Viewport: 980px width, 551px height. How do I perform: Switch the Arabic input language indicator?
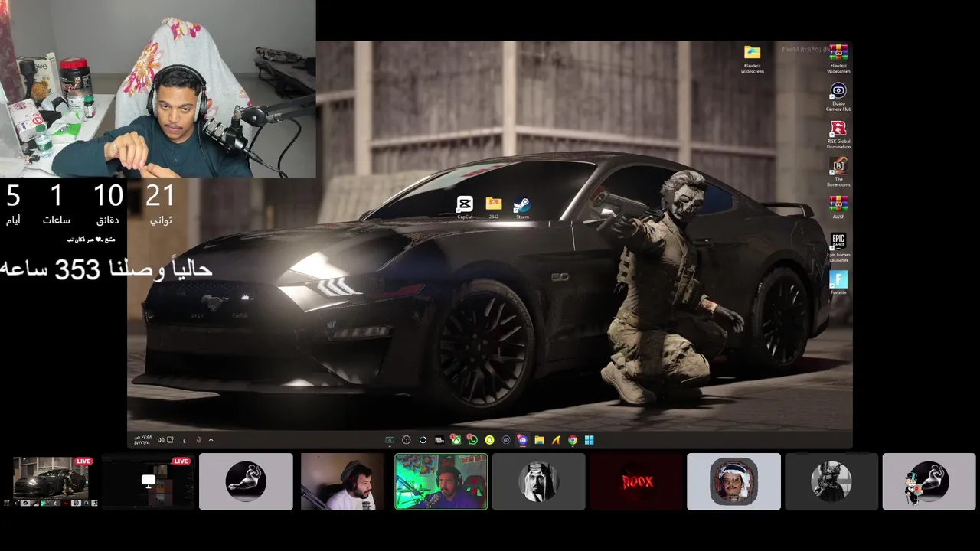184,440
